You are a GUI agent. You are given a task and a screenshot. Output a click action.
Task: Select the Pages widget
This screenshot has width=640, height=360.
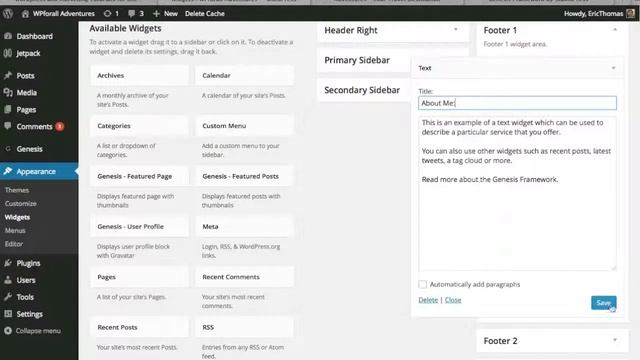pyautogui.click(x=140, y=277)
